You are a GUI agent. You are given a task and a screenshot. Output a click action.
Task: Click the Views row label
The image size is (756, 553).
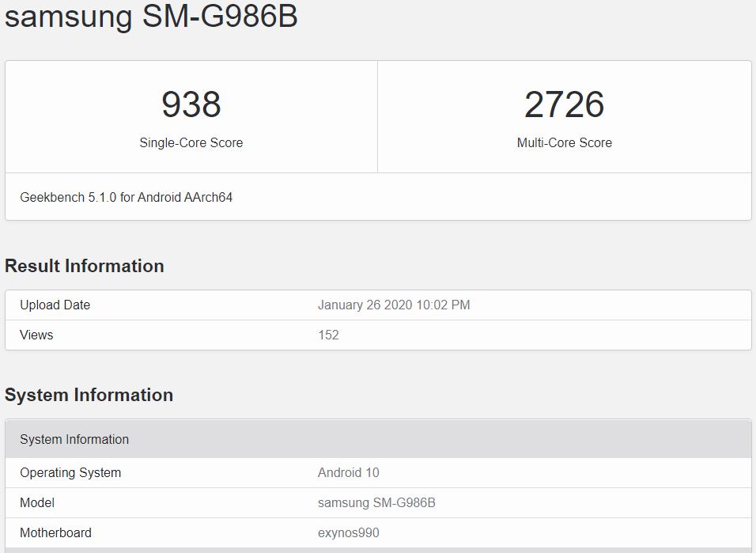coord(36,335)
